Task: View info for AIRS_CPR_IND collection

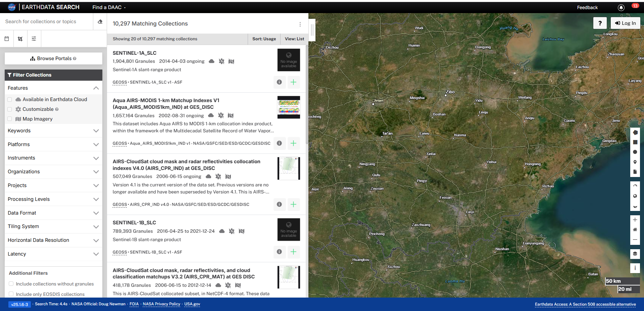Action: [x=279, y=204]
